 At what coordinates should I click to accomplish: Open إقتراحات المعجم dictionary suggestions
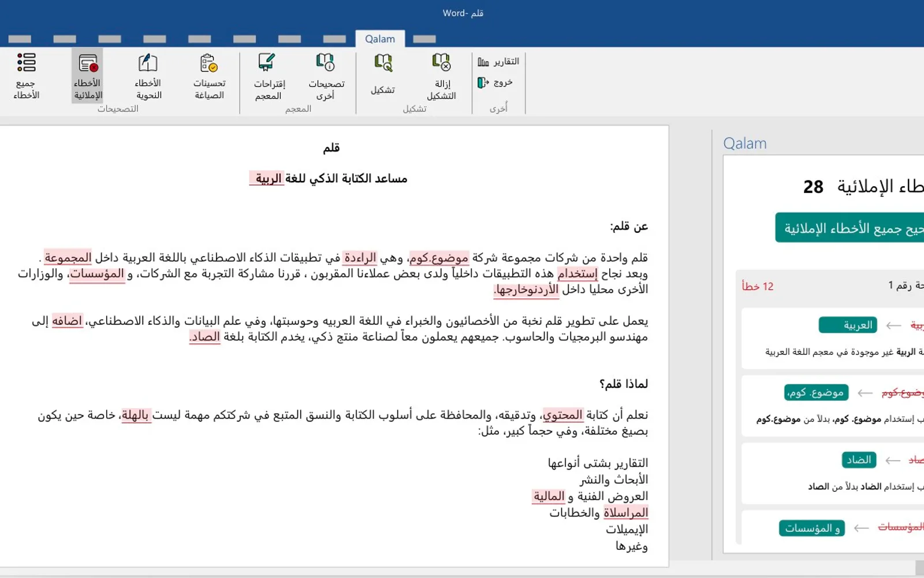(269, 76)
